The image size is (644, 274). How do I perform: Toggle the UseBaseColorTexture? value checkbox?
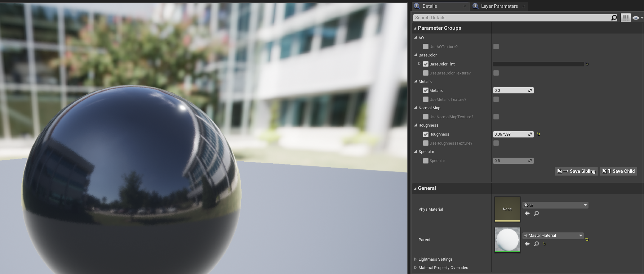click(496, 73)
